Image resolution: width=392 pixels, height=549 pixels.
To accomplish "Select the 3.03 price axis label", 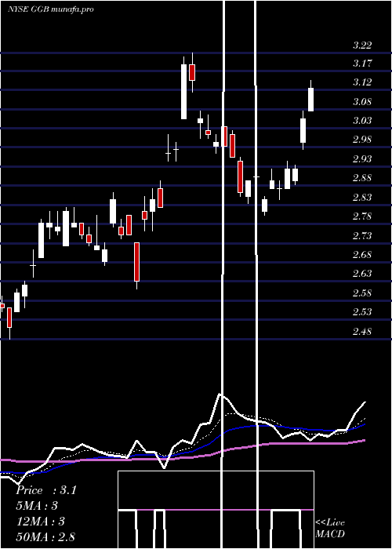I will click(x=362, y=121).
